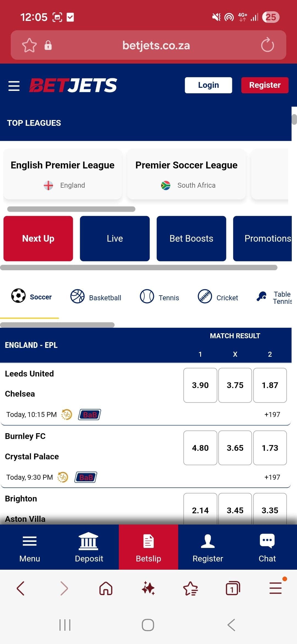The image size is (297, 644).
Task: Toggle odds 1.87 for Chelsea to win
Action: (270, 385)
